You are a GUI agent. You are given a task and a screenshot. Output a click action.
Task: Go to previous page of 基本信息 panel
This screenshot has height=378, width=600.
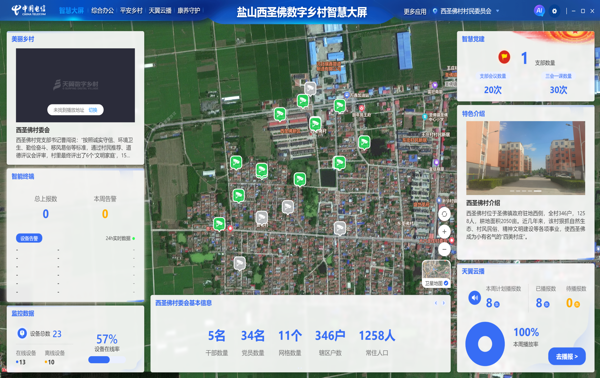coord(436,303)
